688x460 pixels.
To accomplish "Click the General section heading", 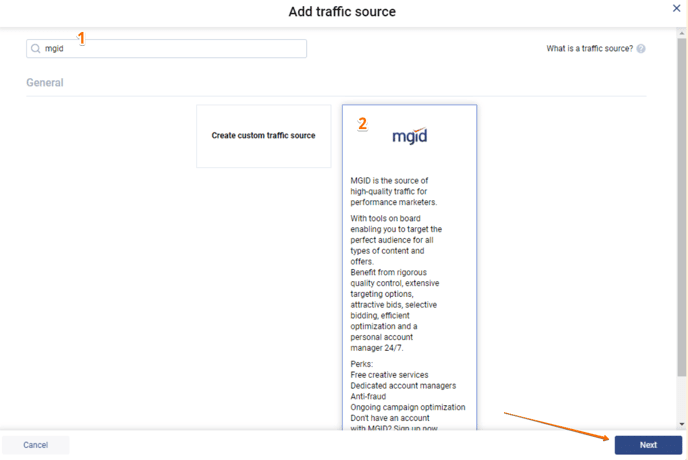I will point(45,82).
